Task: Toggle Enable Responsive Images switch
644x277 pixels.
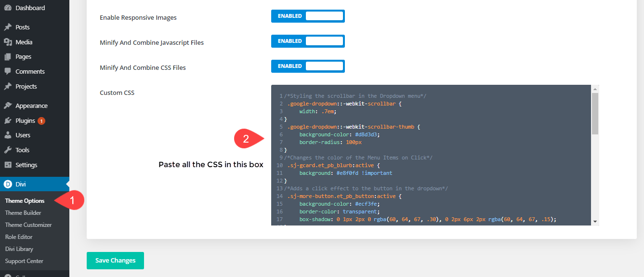Action: click(308, 16)
